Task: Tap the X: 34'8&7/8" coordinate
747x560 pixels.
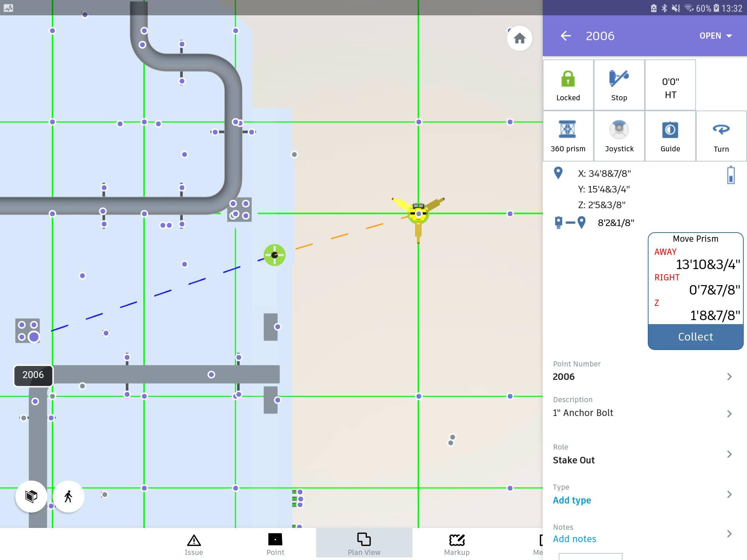Action: click(x=604, y=174)
